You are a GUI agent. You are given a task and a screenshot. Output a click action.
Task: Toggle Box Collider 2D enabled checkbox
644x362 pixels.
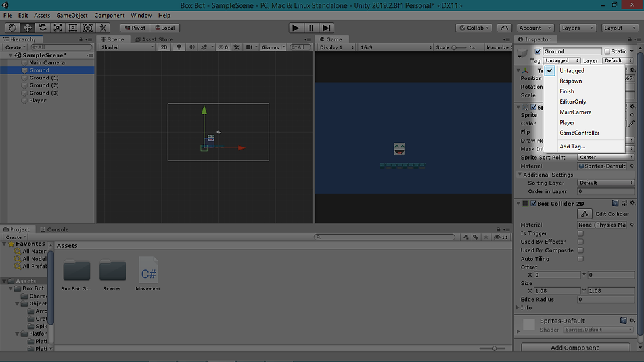(x=533, y=203)
